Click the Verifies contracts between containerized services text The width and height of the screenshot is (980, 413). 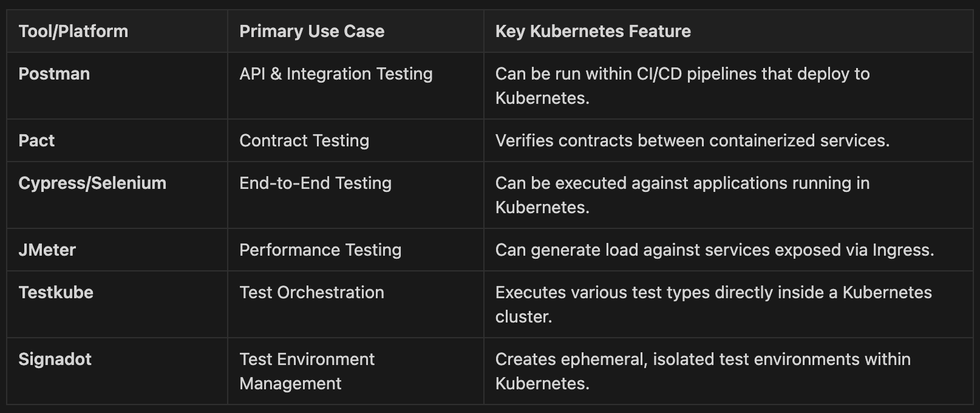point(692,141)
